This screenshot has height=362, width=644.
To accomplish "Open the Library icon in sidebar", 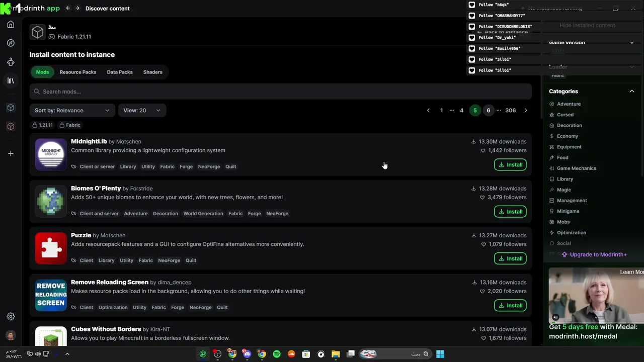I will pyautogui.click(x=11, y=80).
